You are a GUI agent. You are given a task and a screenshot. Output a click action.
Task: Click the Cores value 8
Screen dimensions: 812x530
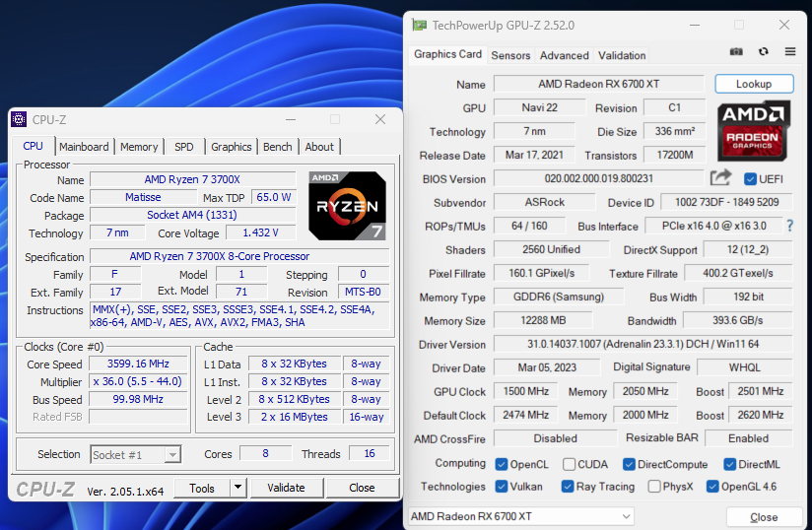(265, 453)
